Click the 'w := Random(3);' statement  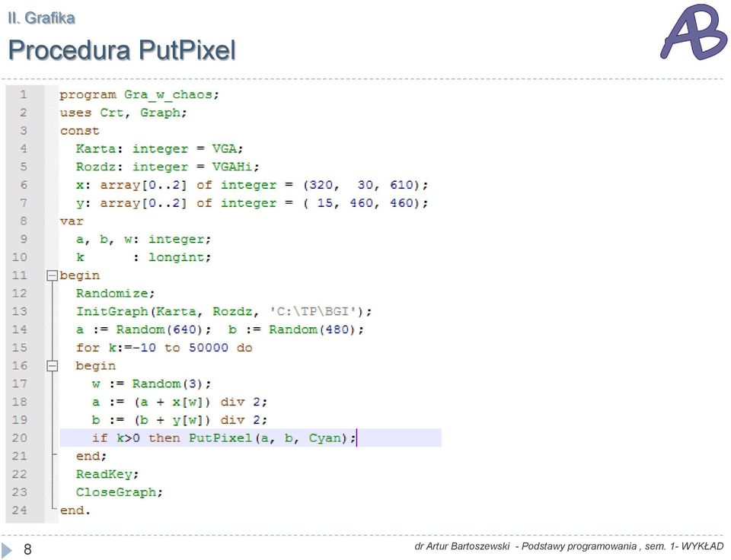coord(152,384)
